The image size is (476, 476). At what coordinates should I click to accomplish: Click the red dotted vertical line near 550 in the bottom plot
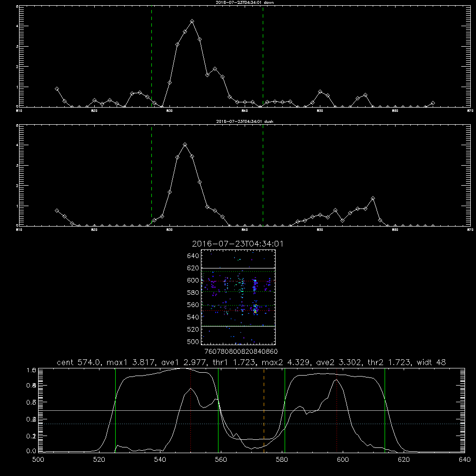(191, 410)
